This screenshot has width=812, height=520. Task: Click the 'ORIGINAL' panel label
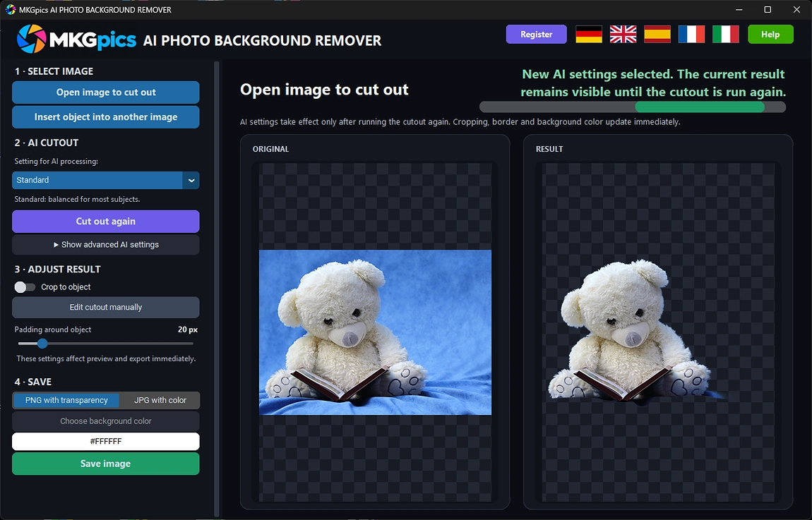pos(270,149)
